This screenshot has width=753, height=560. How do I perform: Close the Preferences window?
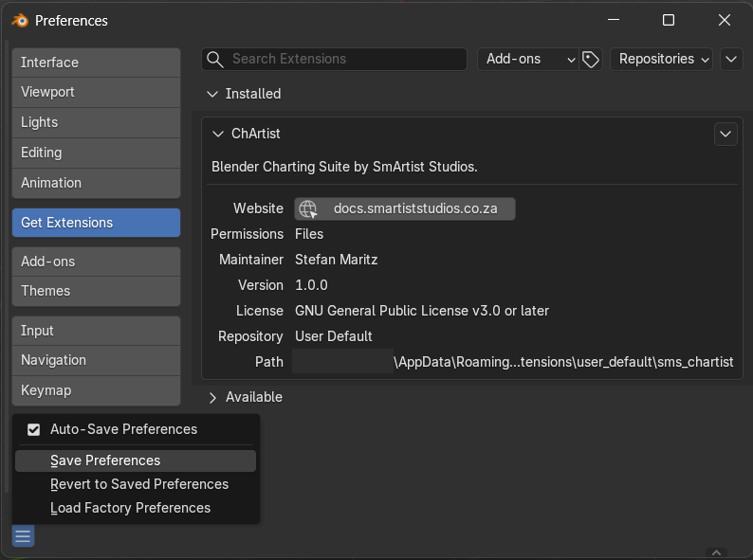(x=725, y=20)
